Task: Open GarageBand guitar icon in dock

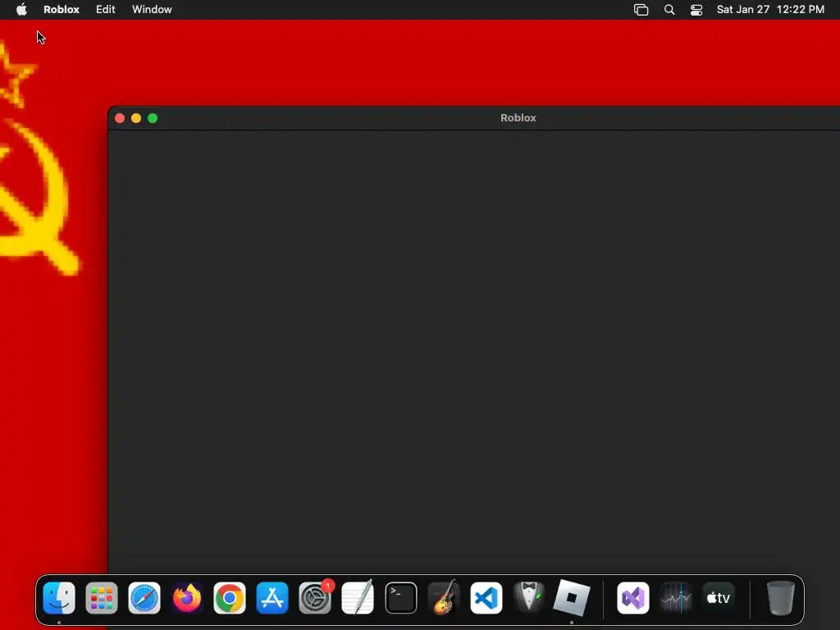Action: pyautogui.click(x=444, y=598)
